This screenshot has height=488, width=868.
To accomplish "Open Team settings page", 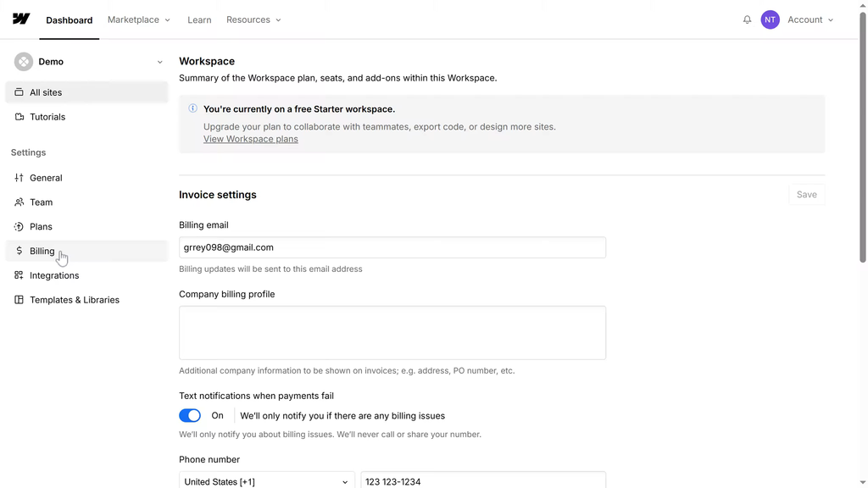I will coord(41,202).
